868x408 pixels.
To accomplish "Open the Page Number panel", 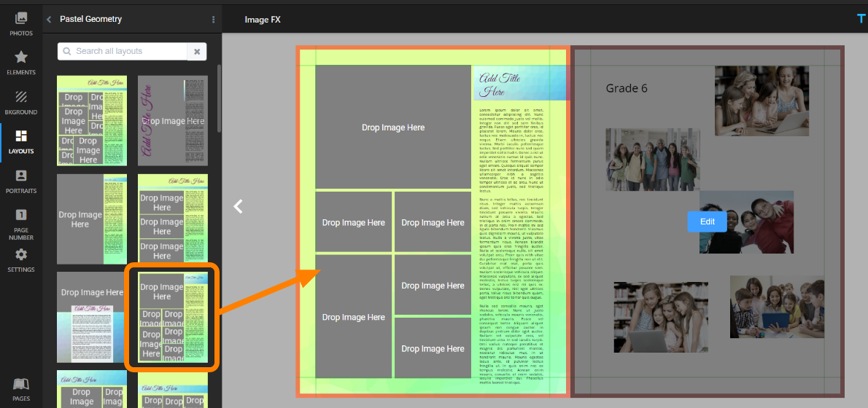I will click(x=21, y=225).
